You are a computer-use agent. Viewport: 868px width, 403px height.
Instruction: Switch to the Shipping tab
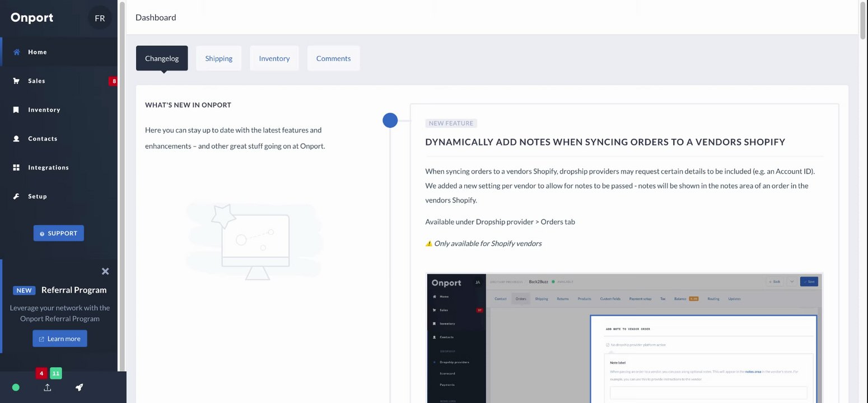pos(219,58)
